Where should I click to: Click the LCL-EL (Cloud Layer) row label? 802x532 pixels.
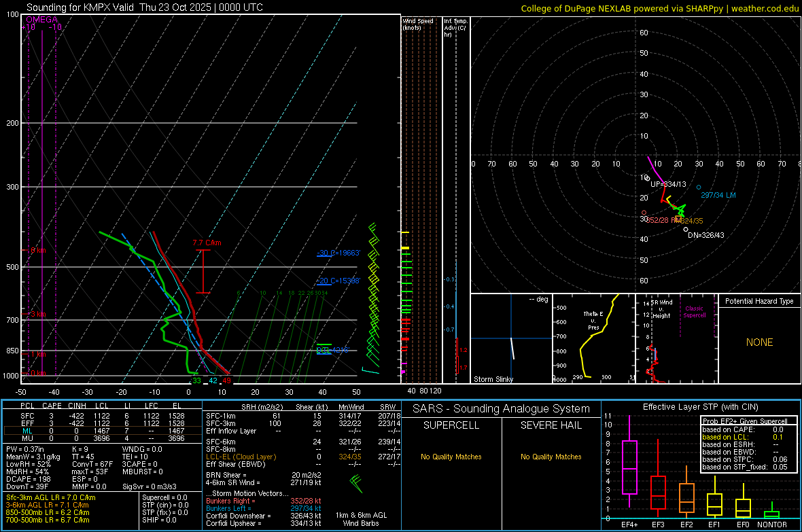point(241,457)
